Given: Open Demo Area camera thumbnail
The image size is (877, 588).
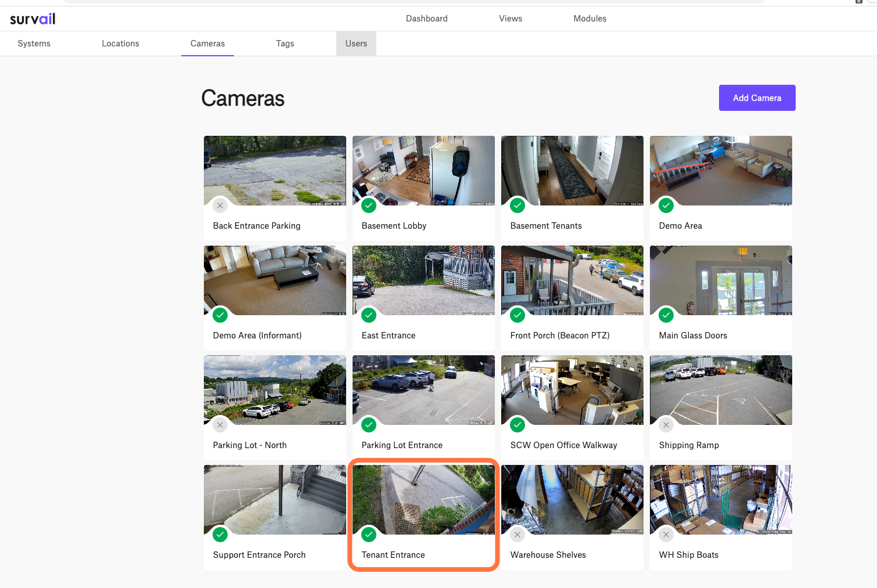Looking at the screenshot, I should (x=721, y=171).
